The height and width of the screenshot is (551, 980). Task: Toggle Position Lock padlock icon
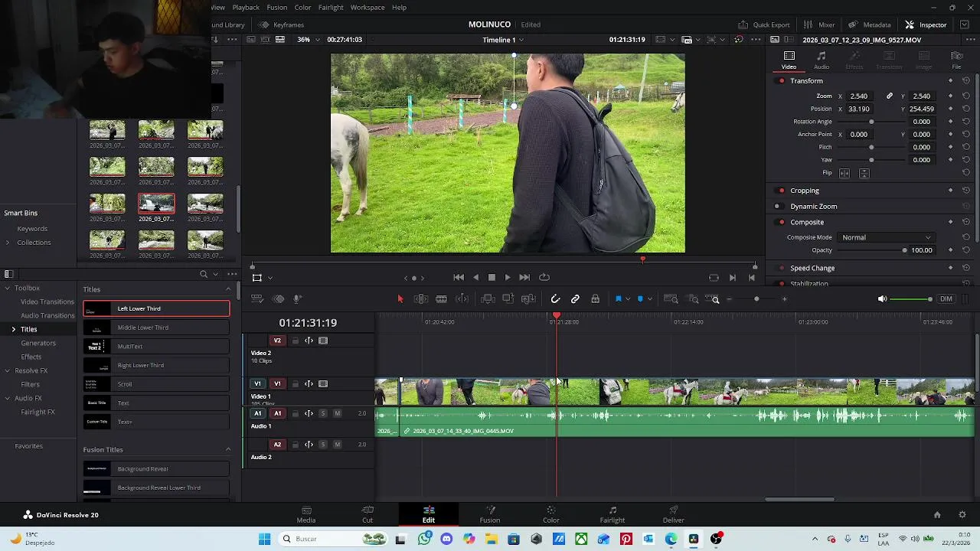click(x=595, y=299)
